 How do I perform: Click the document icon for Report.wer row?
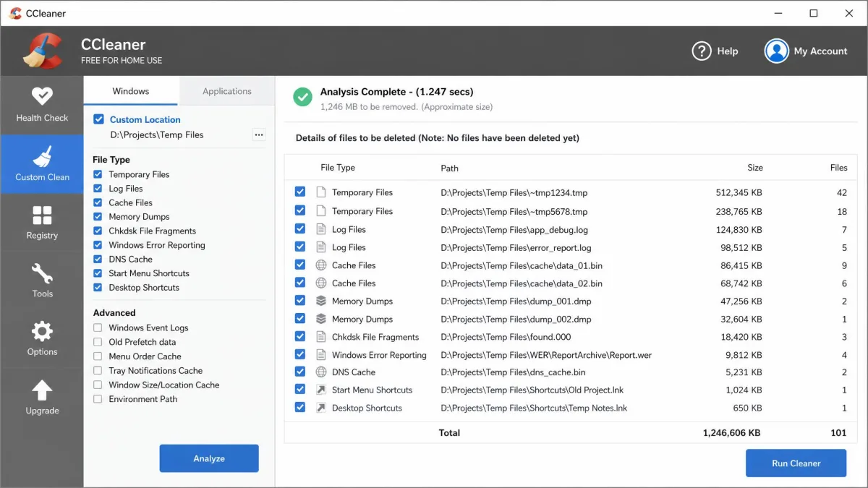(321, 355)
